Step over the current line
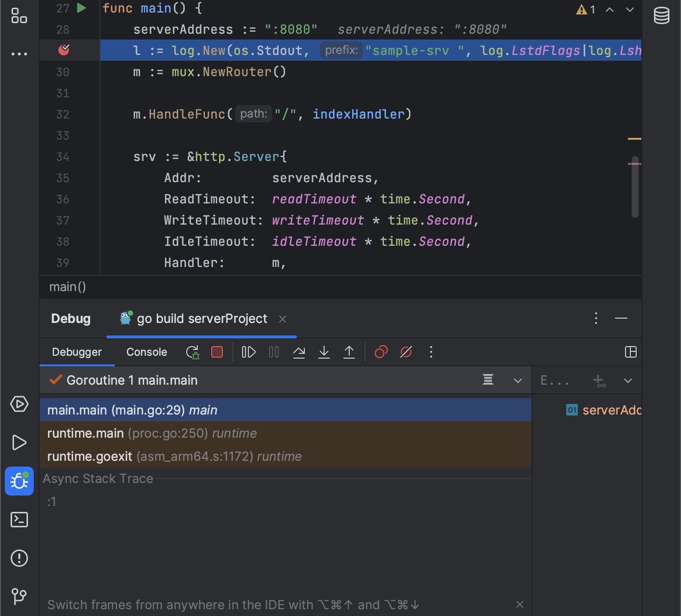This screenshot has height=616, width=681. 299,352
